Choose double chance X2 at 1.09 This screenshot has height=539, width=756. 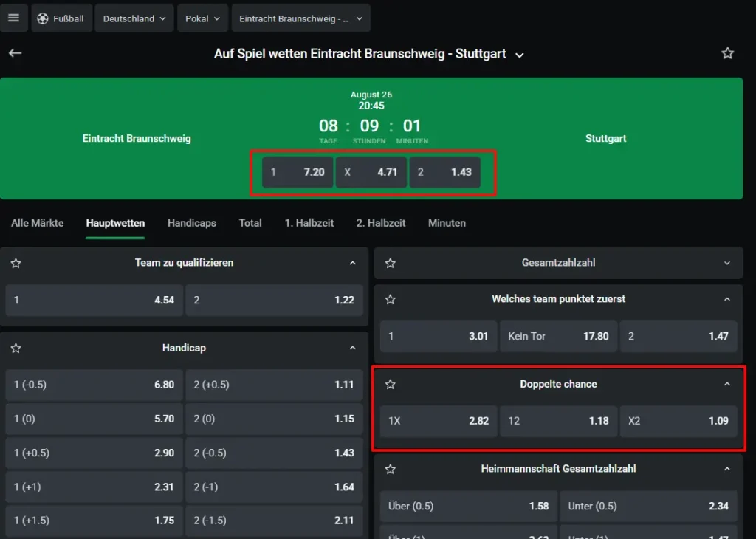coord(678,421)
